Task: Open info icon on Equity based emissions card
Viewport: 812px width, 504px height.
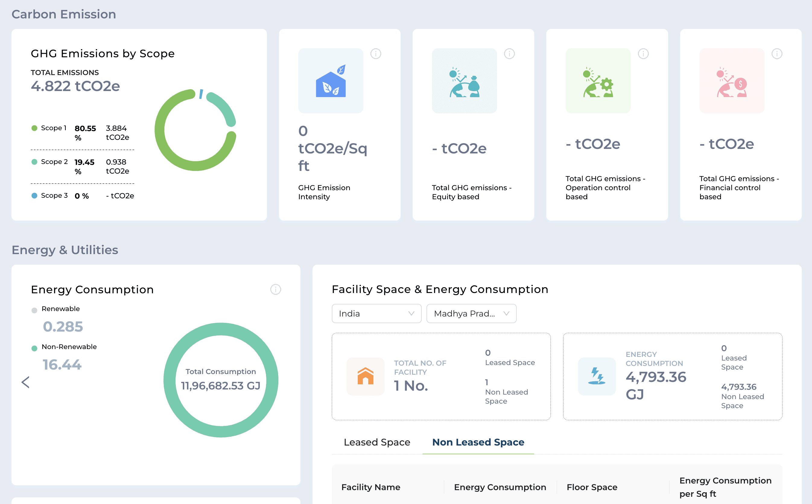Action: [x=509, y=54]
